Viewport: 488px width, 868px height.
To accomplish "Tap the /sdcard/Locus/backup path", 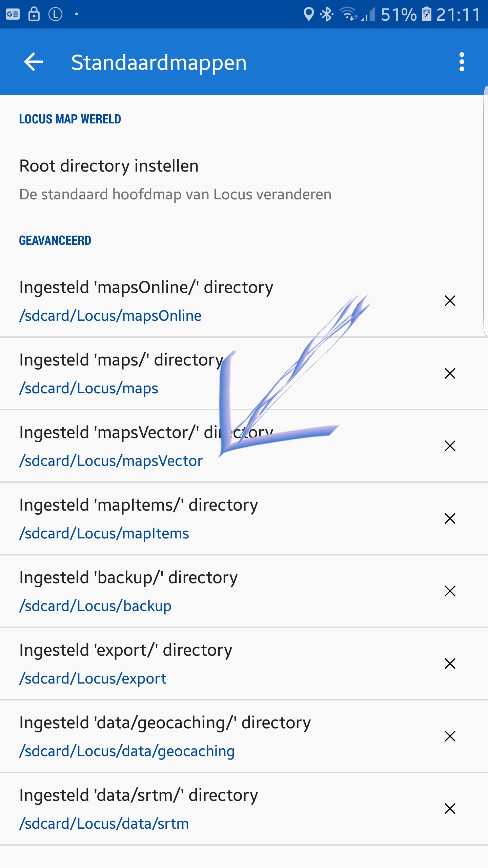I will click(95, 606).
